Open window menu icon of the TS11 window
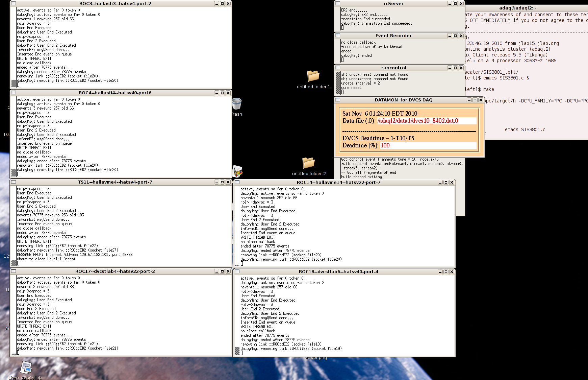This screenshot has height=380, width=588. point(14,182)
